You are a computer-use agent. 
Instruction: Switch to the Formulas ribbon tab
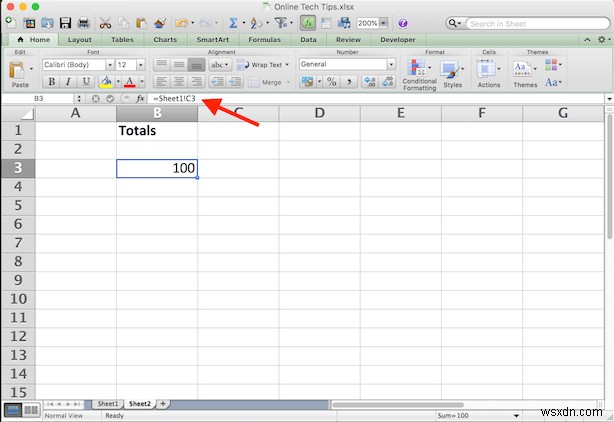[x=264, y=40]
